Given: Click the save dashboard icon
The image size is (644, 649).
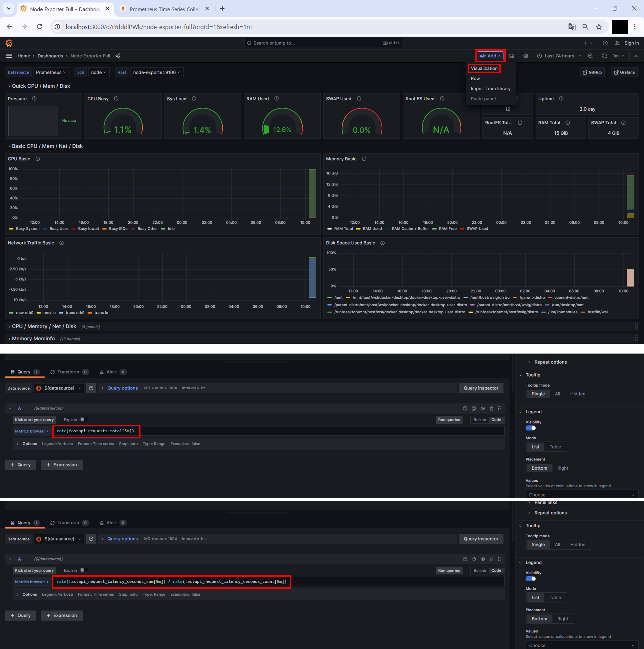Looking at the screenshot, I should (x=511, y=56).
